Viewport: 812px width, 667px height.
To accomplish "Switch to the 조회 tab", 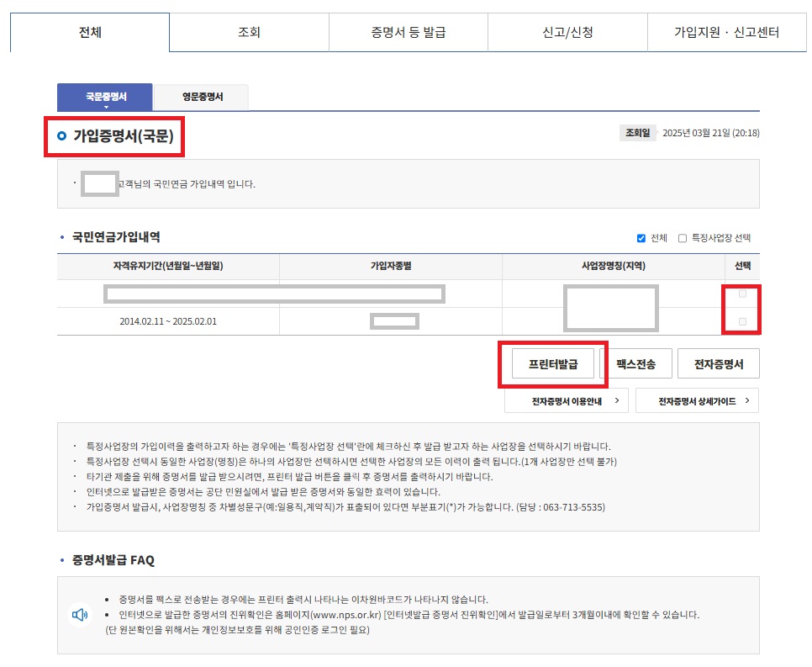I will point(249,32).
